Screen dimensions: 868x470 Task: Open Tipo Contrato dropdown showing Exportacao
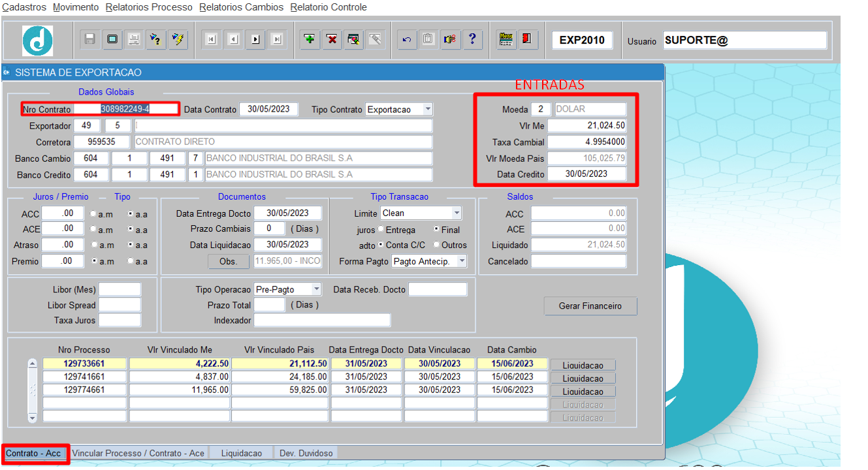pyautogui.click(x=427, y=109)
